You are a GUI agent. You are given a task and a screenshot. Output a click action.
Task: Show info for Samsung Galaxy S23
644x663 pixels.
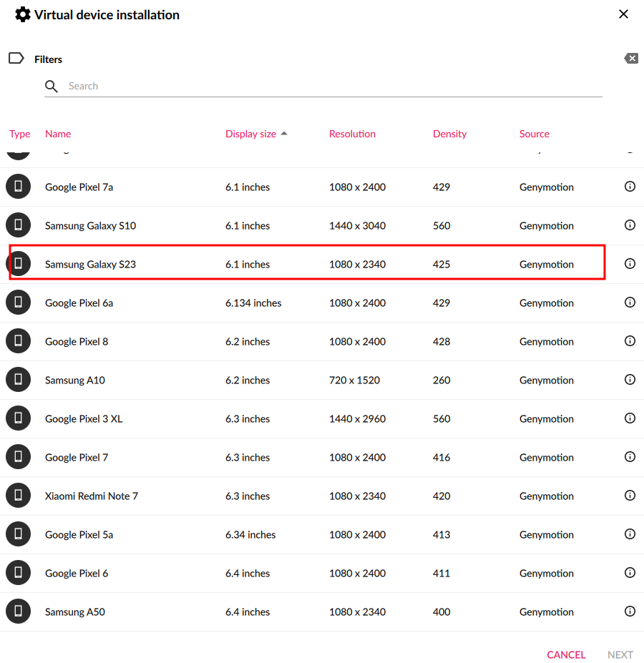pyautogui.click(x=630, y=264)
